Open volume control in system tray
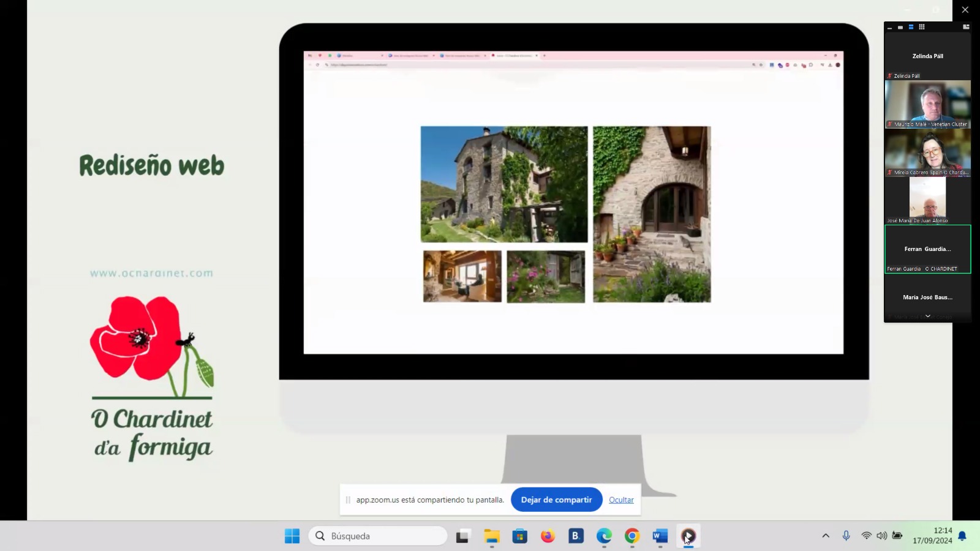Image resolution: width=980 pixels, height=551 pixels. point(881,536)
